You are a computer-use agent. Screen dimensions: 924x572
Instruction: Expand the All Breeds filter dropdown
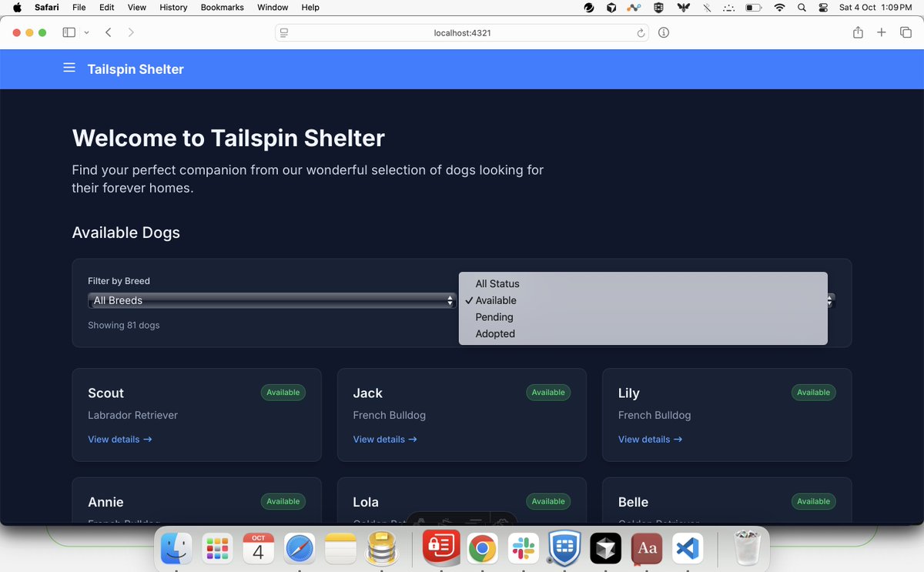click(272, 300)
